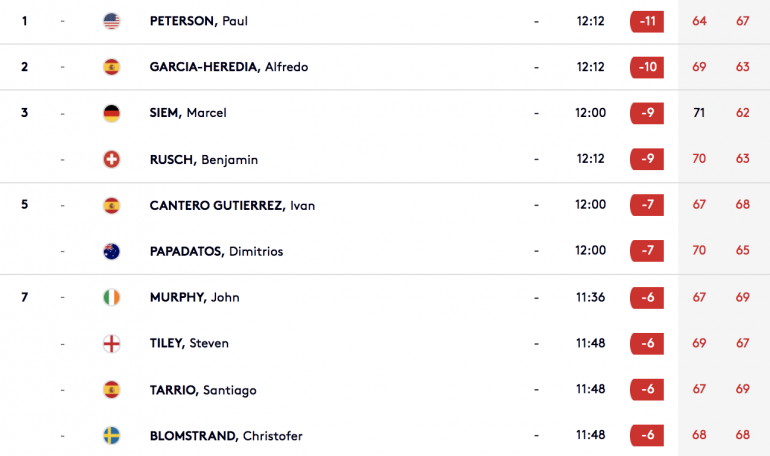The image size is (770, 456).
Task: Click the Spanish flag beside Garcia-Heredia
Action: tap(111, 67)
